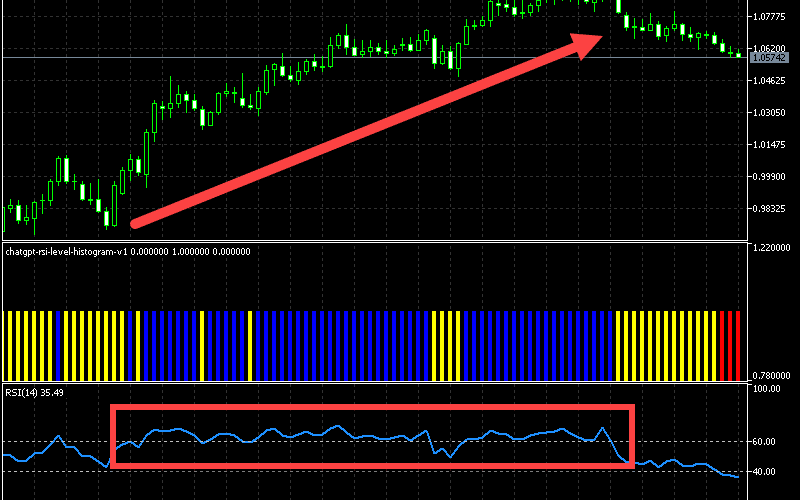
Task: Click the 0.780000 histogram scale label
Action: 771,376
